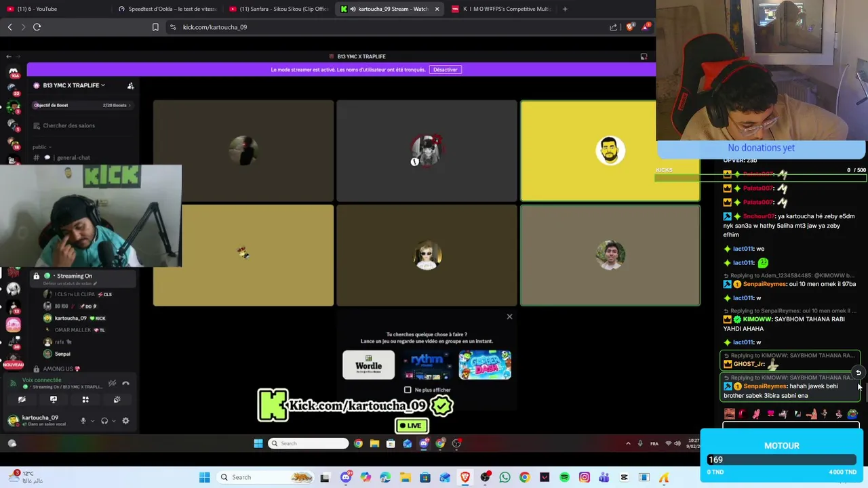Switch to the Sanfara - Sikou Sikou tab

pyautogui.click(x=278, y=9)
